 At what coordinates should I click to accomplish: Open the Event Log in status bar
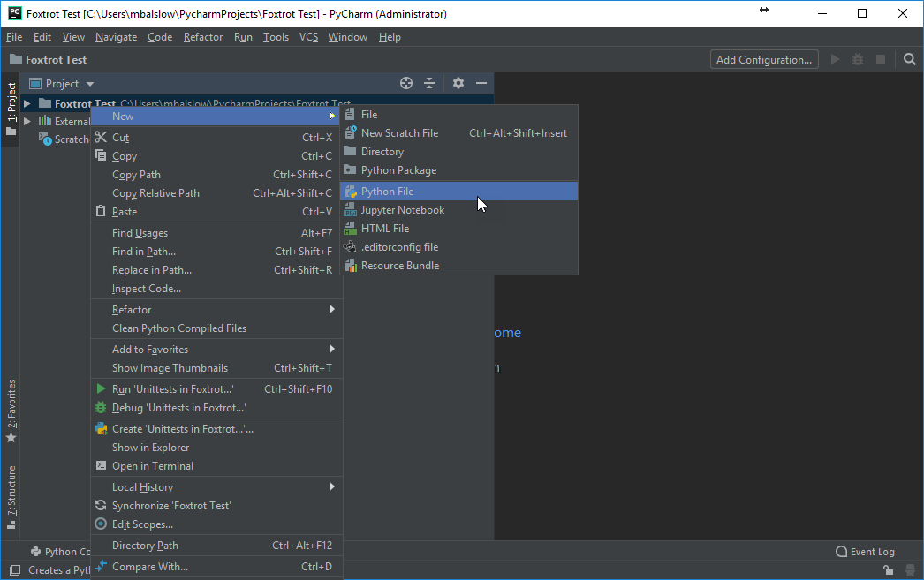[x=865, y=552]
